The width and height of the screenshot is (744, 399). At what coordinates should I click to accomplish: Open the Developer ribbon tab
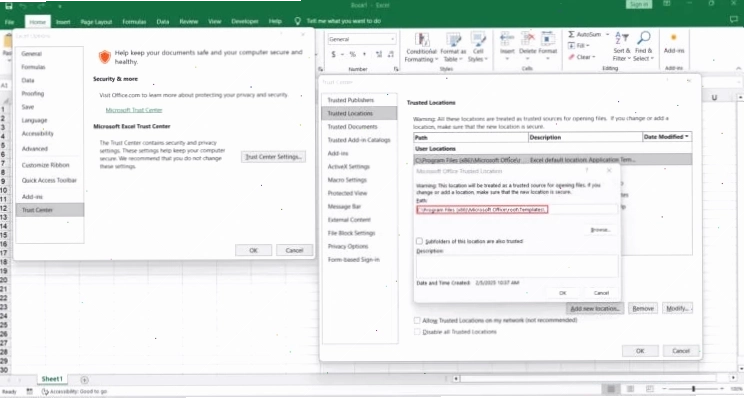[x=245, y=21]
